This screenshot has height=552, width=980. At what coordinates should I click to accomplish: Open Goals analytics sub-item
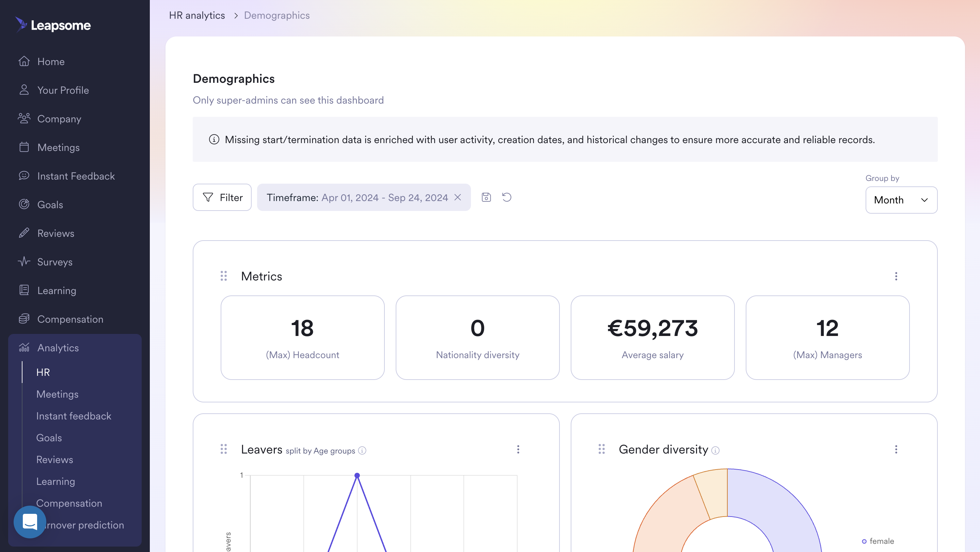[x=49, y=438]
